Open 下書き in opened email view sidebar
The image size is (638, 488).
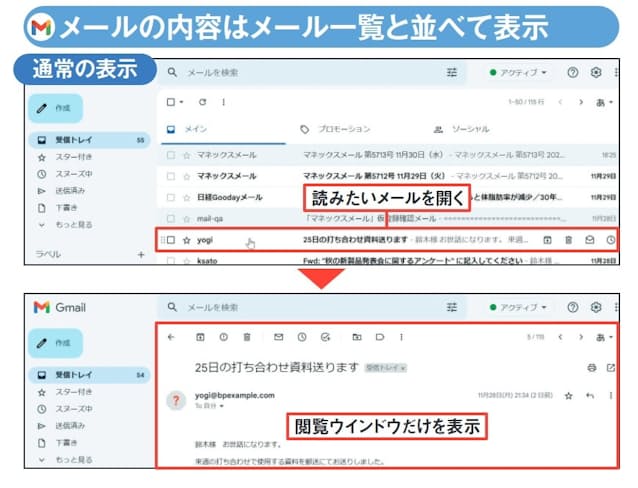pyautogui.click(x=58, y=443)
